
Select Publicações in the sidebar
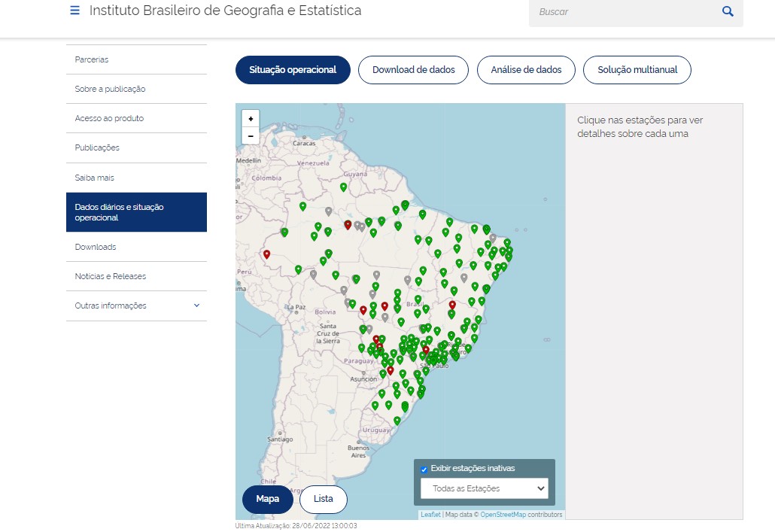(136, 147)
